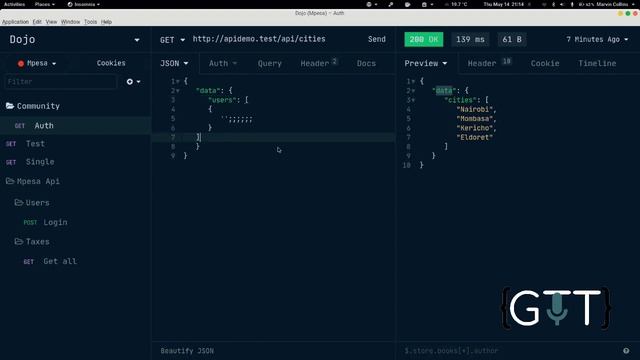This screenshot has width=640, height=360.
Task: Fold the "data" object in response preview
Action: click(413, 91)
